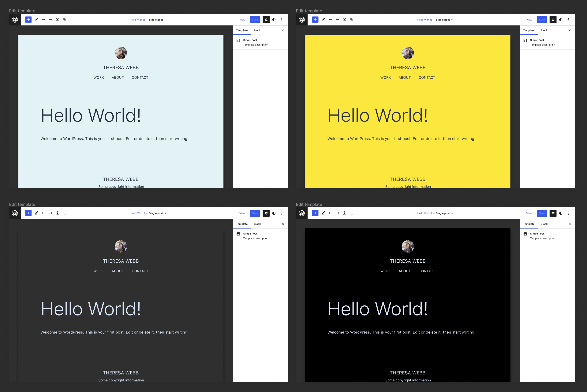
Task: Expand the Single post dropdown in the light-blue editor
Action: point(158,20)
